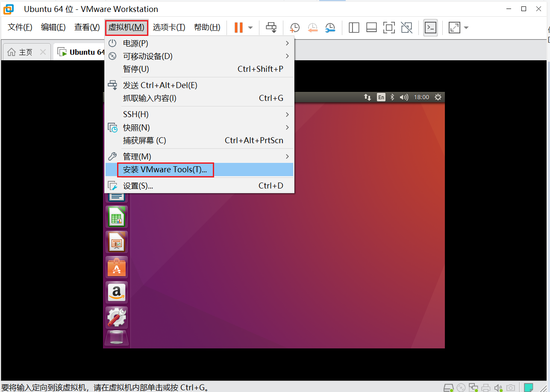This screenshot has height=392, width=550.
Task: Click the orange Suspend (pause) toolbar icon
Action: [238, 28]
